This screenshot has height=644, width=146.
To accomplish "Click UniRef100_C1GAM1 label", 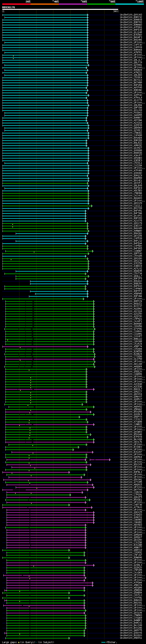I will pyautogui.click(x=131, y=334).
